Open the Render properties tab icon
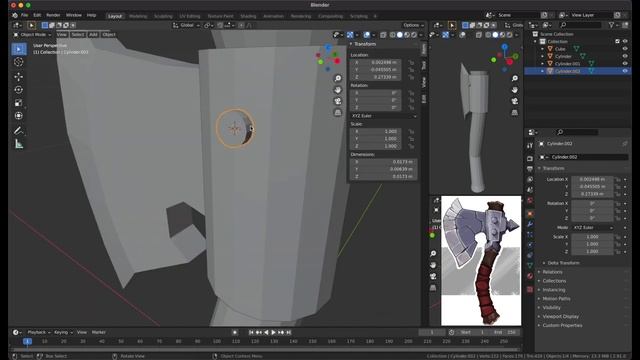640x360 pixels. coord(530,159)
